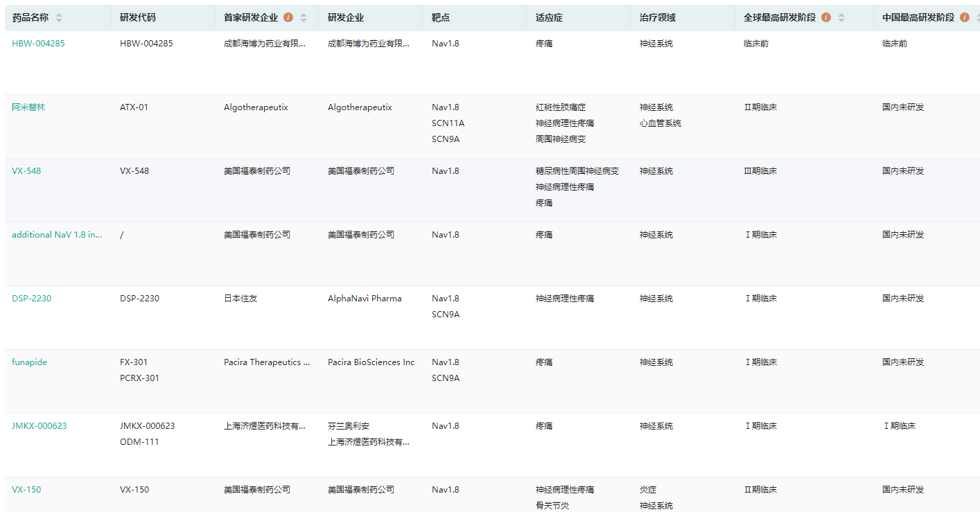This screenshot has height=512, width=980.
Task: Click the 研发企业 column header
Action: point(346,17)
